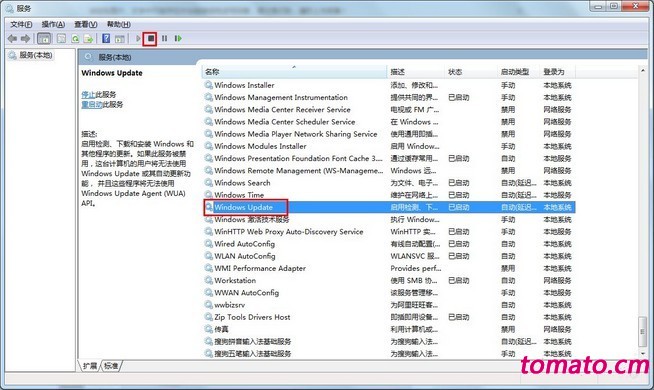654x390 pixels.
Task: Click the gear icon beside Windows Installer
Action: coord(208,85)
